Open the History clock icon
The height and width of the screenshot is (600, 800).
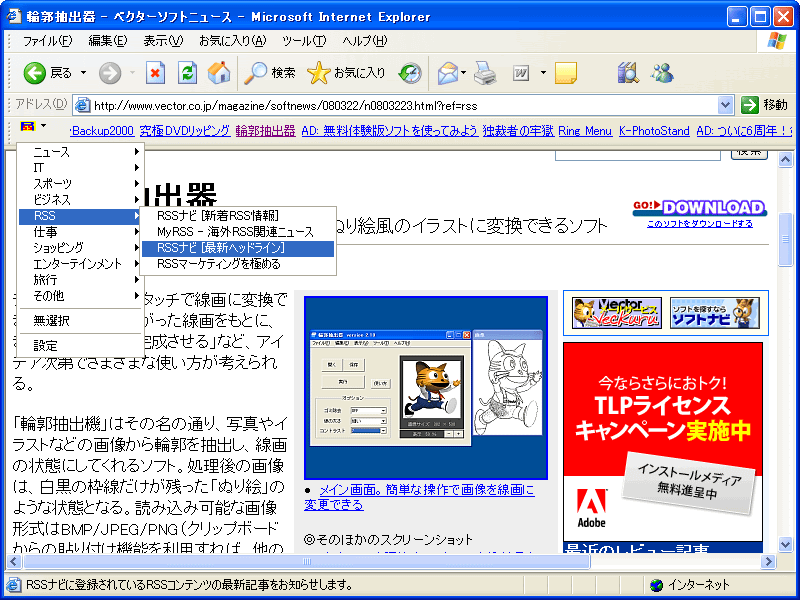click(x=410, y=73)
